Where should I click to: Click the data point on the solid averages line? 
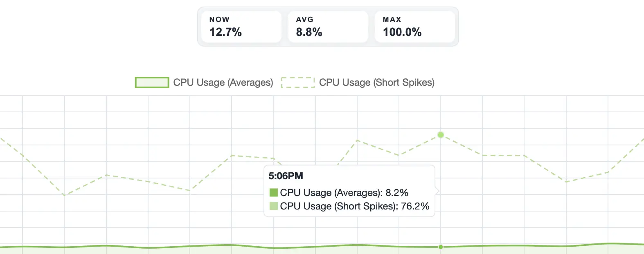coord(441,247)
